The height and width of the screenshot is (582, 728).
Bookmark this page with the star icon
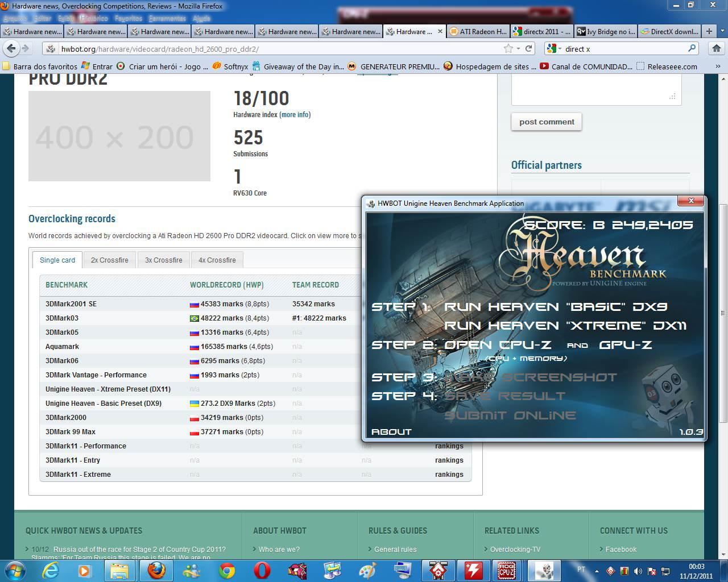pyautogui.click(x=508, y=49)
